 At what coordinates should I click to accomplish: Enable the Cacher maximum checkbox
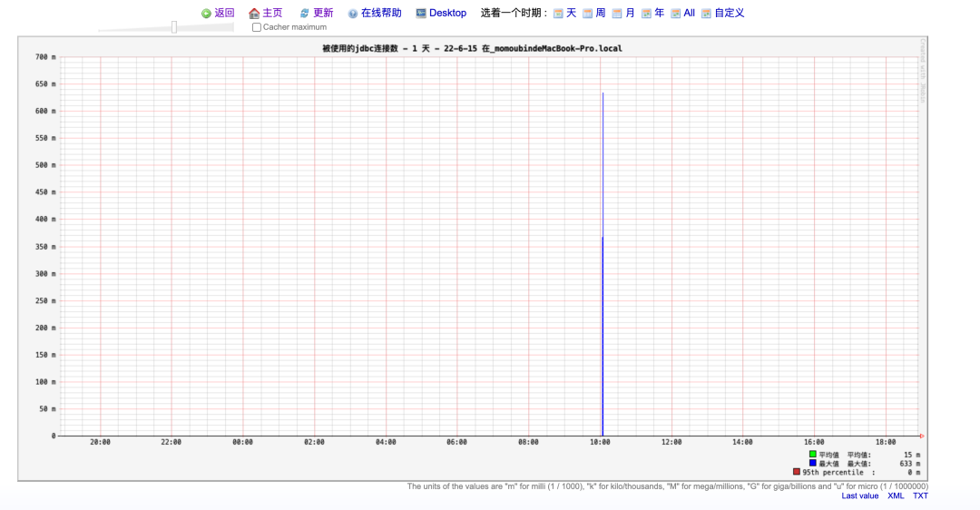pos(256,27)
